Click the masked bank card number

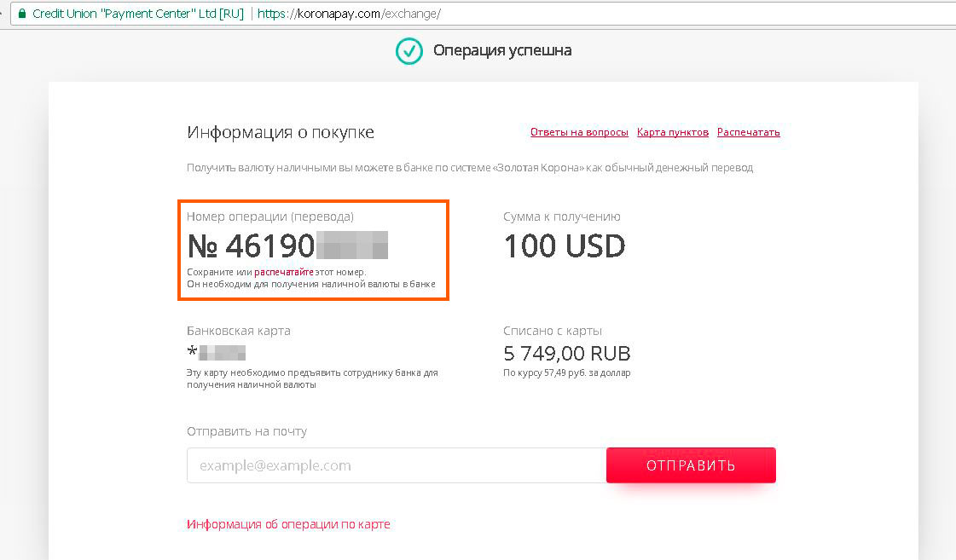pyautogui.click(x=216, y=353)
